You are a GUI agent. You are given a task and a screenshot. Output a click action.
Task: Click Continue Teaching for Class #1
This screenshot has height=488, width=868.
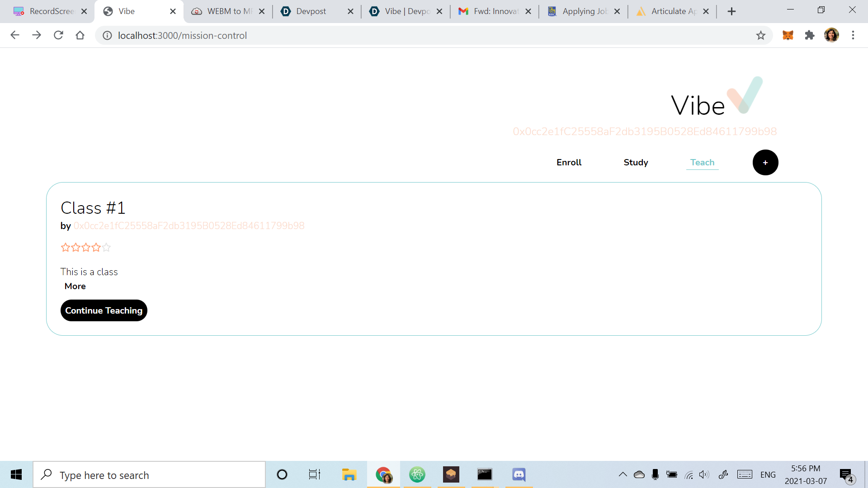click(104, 310)
